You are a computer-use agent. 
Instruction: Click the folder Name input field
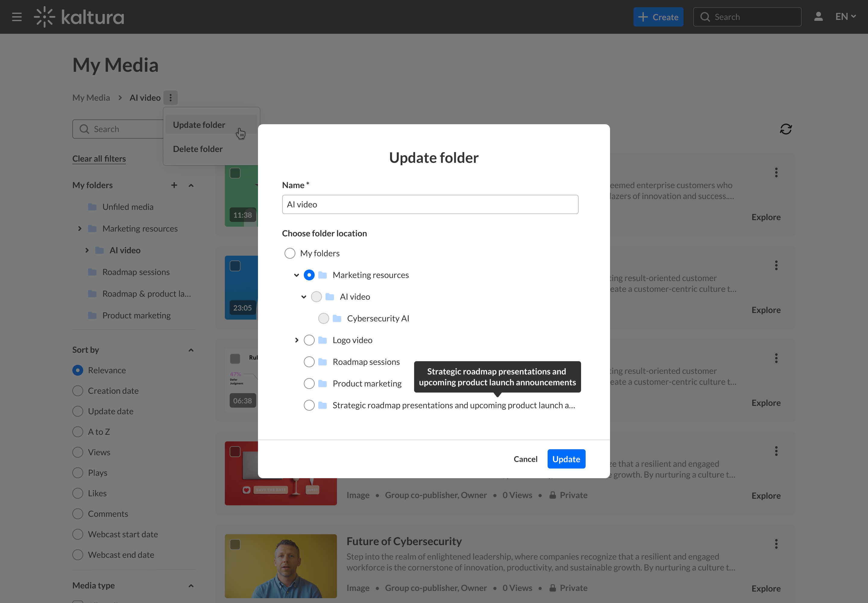430,205
